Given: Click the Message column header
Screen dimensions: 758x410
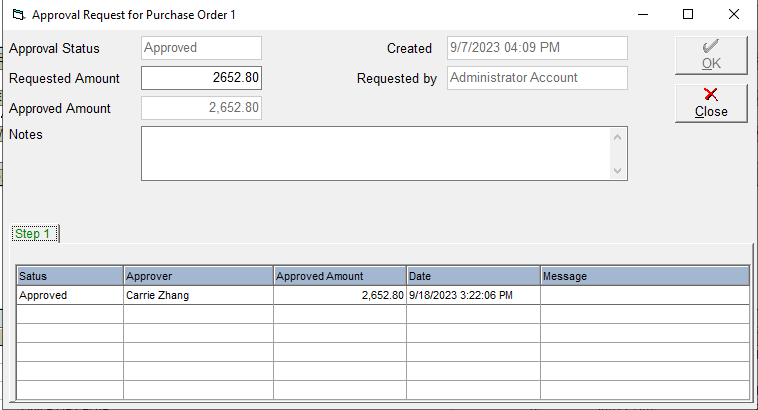Looking at the screenshot, I should [643, 276].
